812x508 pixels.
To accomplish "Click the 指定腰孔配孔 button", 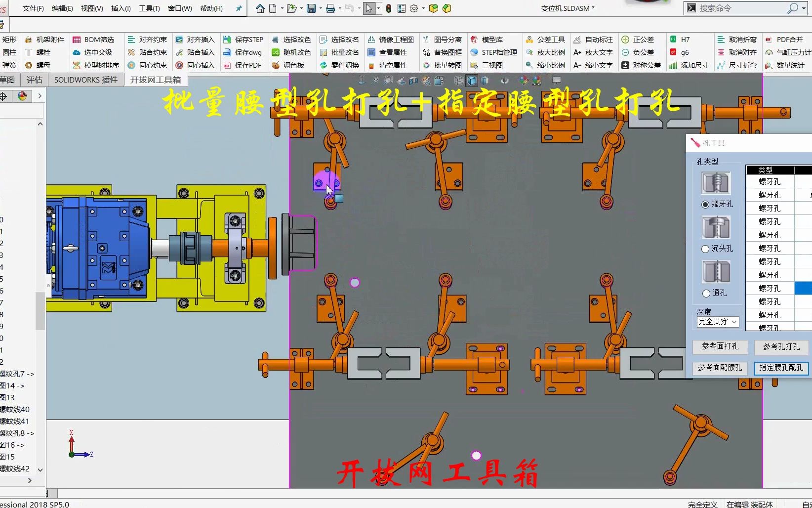I will click(781, 368).
